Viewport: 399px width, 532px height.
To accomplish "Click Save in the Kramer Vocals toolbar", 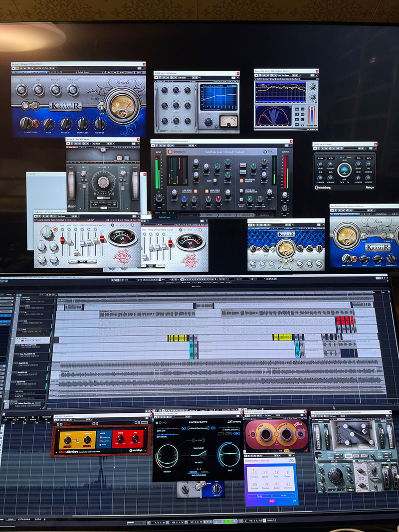I will coord(139,72).
